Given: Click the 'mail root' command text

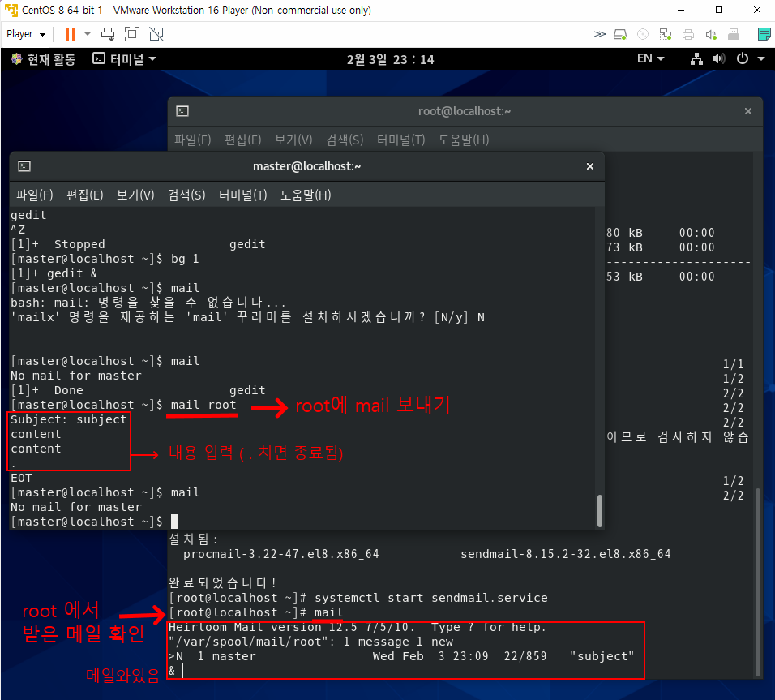Looking at the screenshot, I should [203, 405].
